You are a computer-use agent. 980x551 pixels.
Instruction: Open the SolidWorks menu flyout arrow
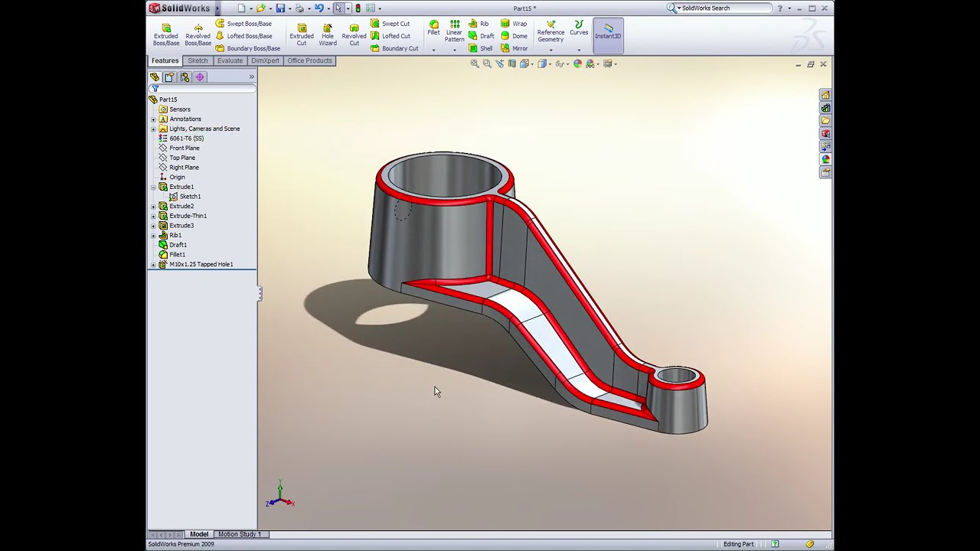pos(217,8)
